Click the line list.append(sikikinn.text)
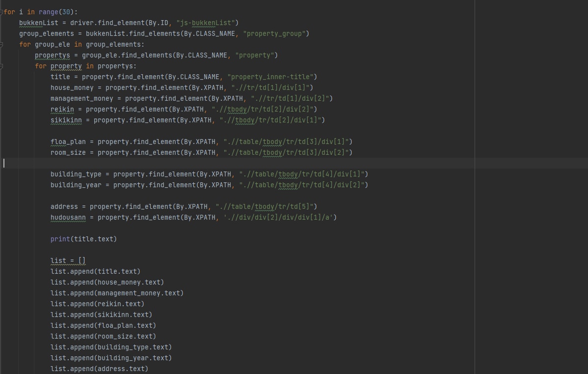This screenshot has width=588, height=374. (101, 315)
